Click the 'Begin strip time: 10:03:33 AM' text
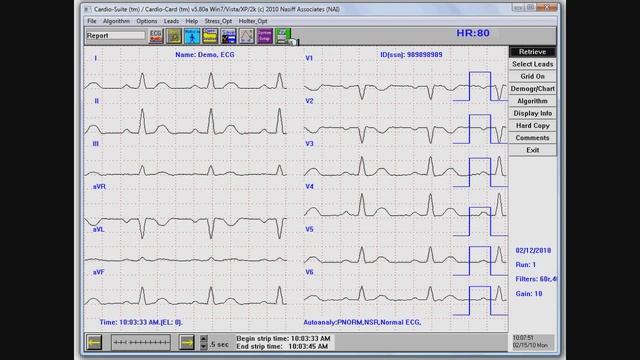The width and height of the screenshot is (640, 360). [283, 339]
